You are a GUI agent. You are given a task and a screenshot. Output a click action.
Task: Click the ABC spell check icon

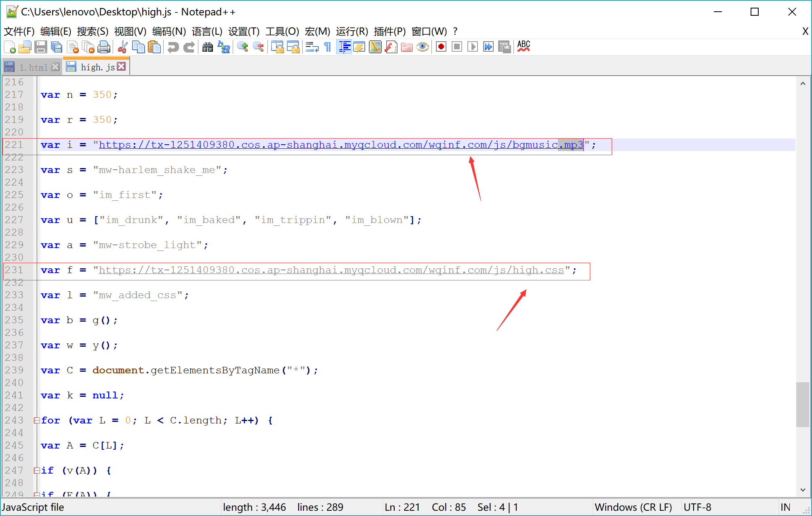click(524, 46)
